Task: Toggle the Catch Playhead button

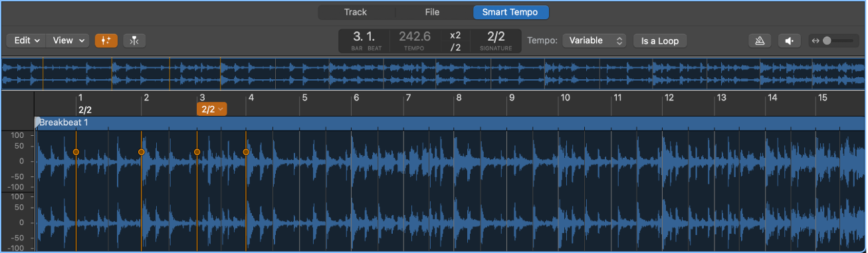Action: tap(134, 41)
